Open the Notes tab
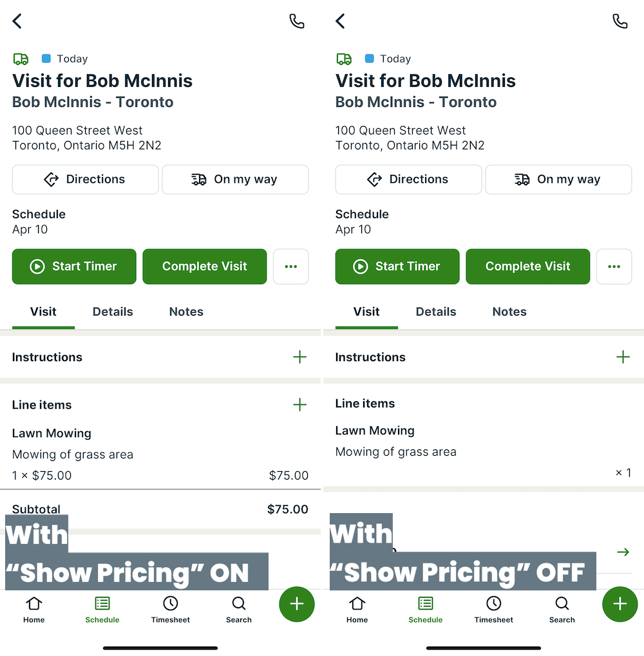The width and height of the screenshot is (644, 656). 185,312
